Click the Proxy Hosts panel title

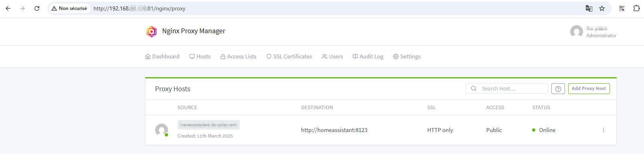pyautogui.click(x=173, y=89)
